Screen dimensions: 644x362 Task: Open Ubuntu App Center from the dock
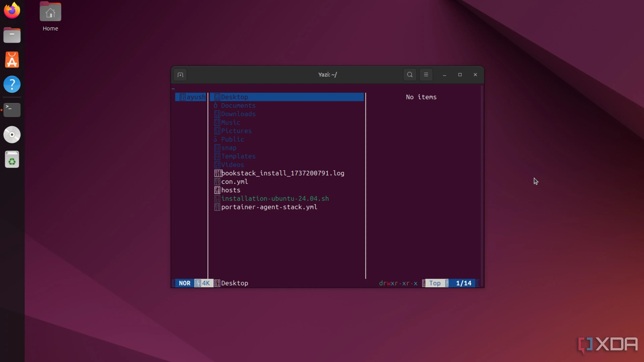click(12, 59)
